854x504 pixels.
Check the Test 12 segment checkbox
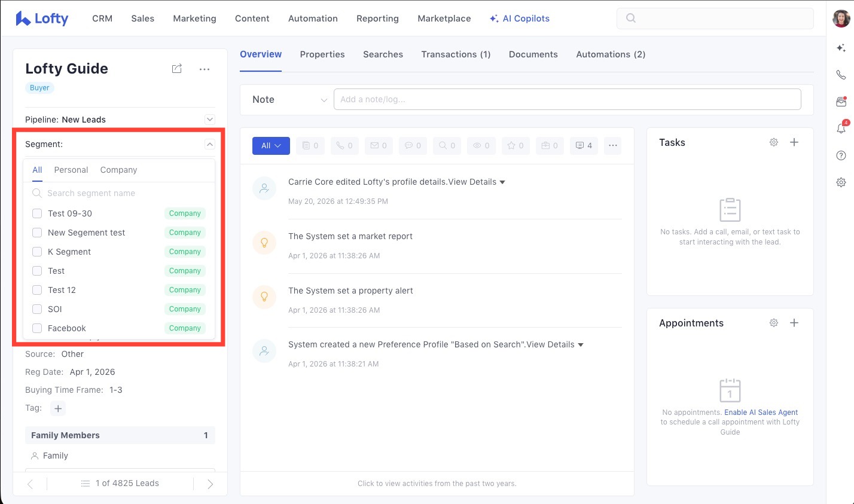pos(37,290)
